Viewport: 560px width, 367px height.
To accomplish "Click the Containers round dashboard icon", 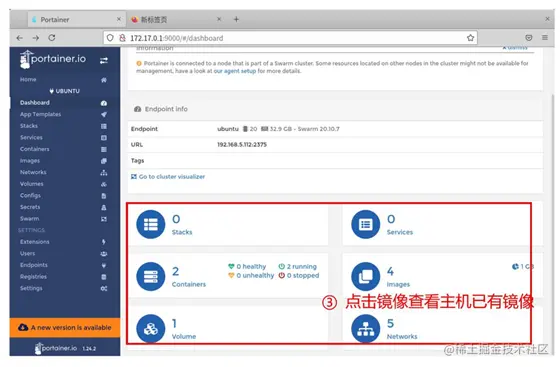I will pyautogui.click(x=151, y=277).
